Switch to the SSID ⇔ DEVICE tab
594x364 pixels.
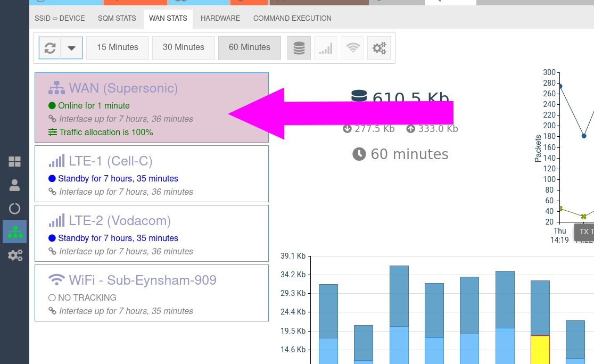click(x=60, y=18)
